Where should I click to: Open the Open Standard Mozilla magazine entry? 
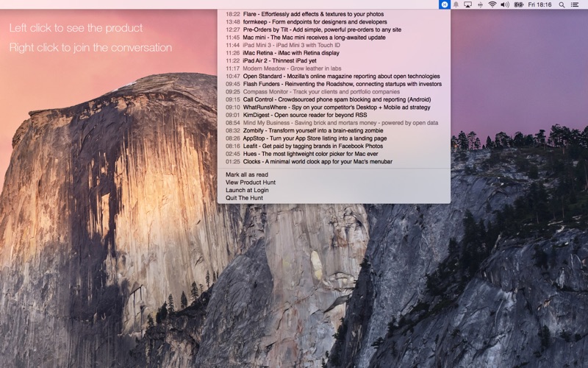pyautogui.click(x=334, y=77)
